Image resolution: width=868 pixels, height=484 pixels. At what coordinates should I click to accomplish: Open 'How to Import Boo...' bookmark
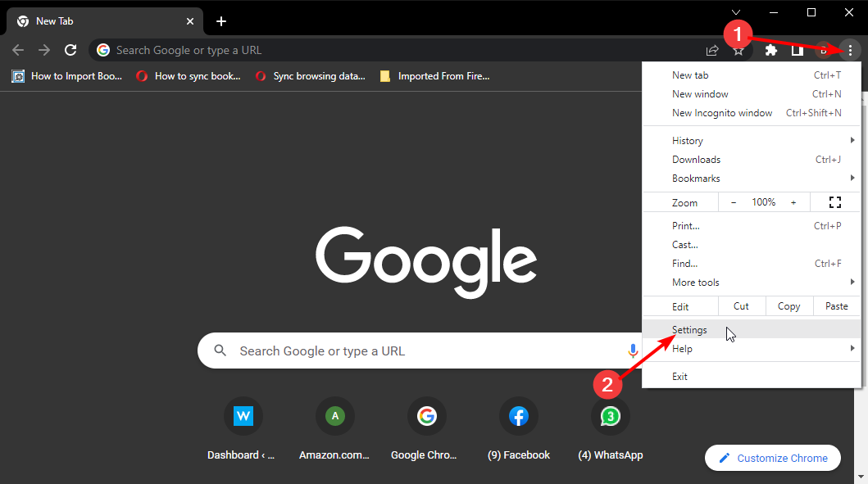click(x=67, y=76)
